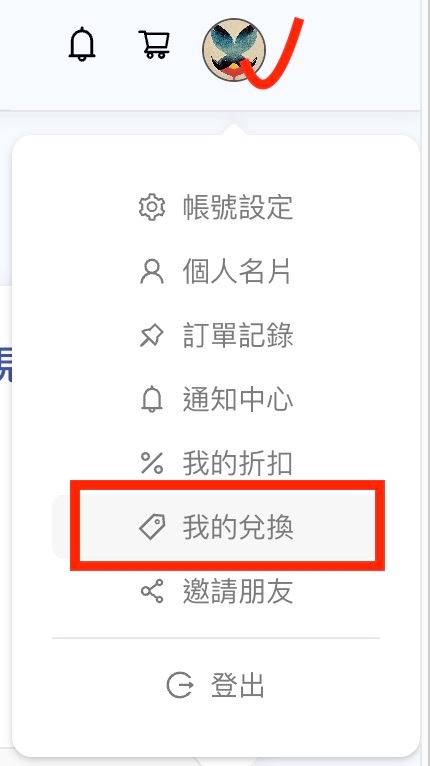Sign out using the 登出 text
Image resolution: width=430 pixels, height=766 pixels.
coord(237,685)
